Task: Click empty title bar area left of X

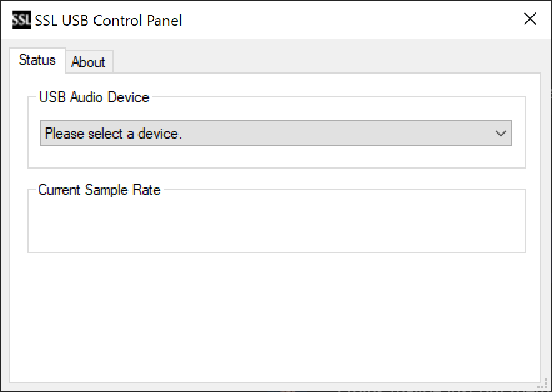Action: point(348,20)
